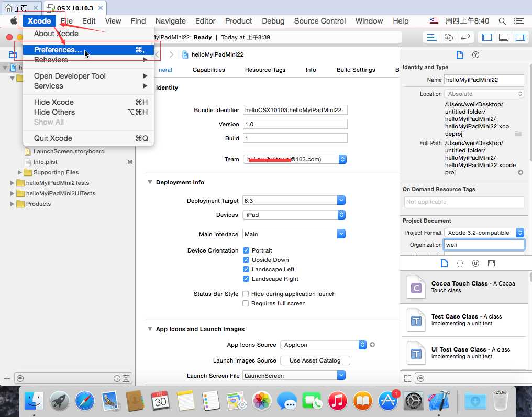532x417 pixels.
Task: Uncheck the Portrait orientation checkbox
Action: [x=246, y=250]
